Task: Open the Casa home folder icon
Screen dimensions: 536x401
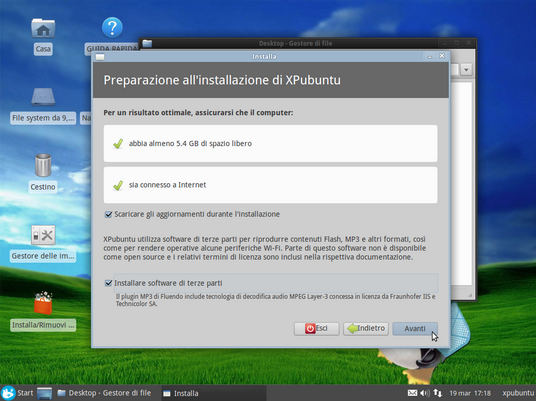Action: (43, 28)
